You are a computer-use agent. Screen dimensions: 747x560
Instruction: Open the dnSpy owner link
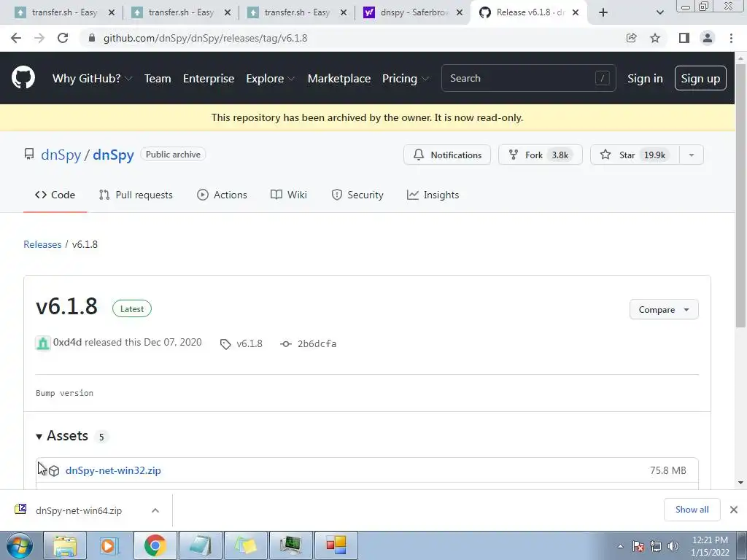pos(61,155)
